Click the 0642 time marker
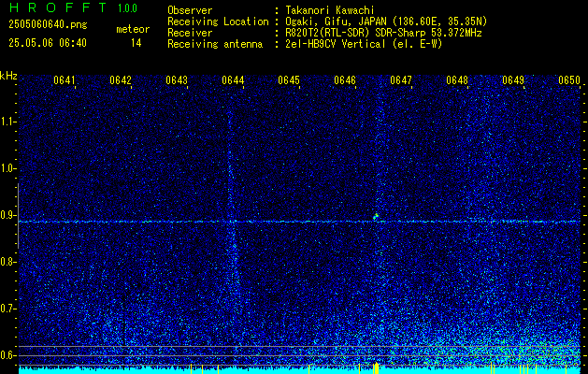The width and height of the screenshot is (588, 374). pos(121,80)
